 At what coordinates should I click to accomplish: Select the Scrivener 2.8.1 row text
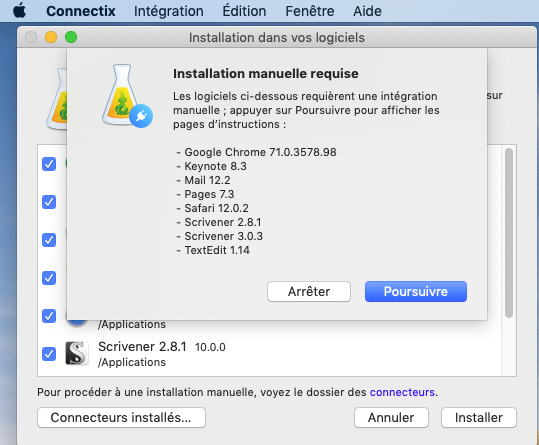click(142, 347)
